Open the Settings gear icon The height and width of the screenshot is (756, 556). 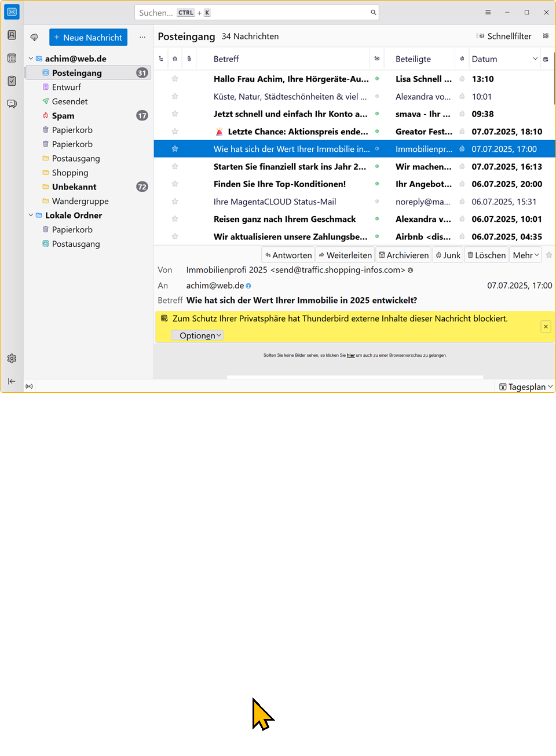(x=12, y=359)
